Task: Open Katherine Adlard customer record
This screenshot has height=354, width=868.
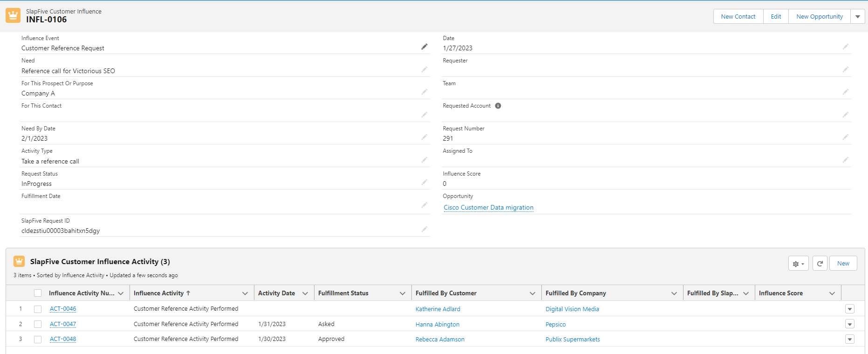Action: tap(437, 309)
